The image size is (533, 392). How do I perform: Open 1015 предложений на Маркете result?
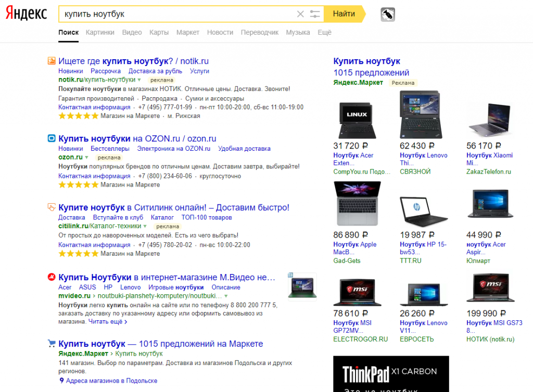(x=160, y=344)
